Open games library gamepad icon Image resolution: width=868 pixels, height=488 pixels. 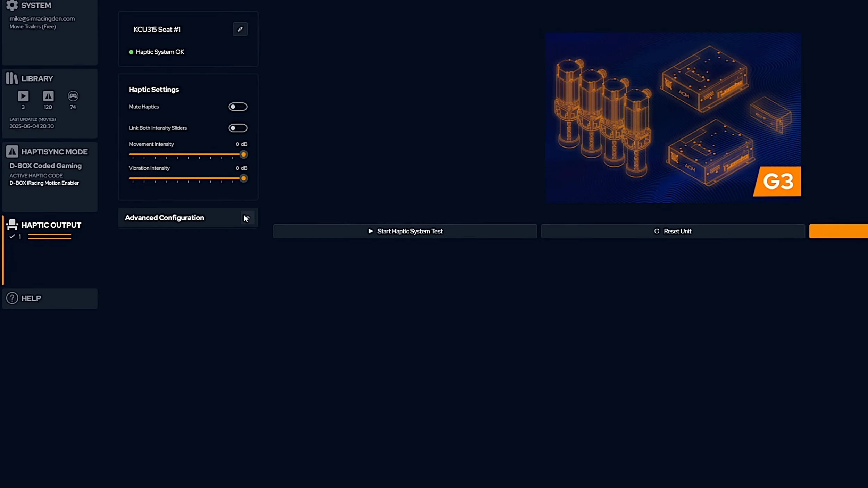(73, 96)
